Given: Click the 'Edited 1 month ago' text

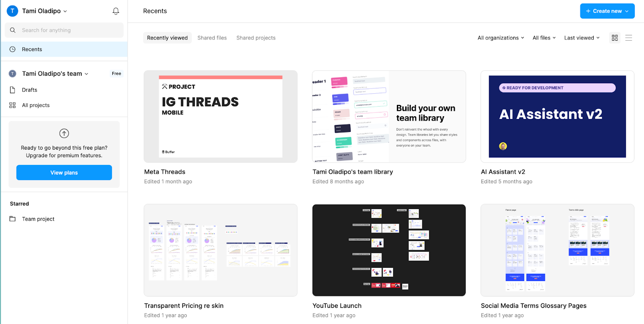Looking at the screenshot, I should [x=168, y=182].
